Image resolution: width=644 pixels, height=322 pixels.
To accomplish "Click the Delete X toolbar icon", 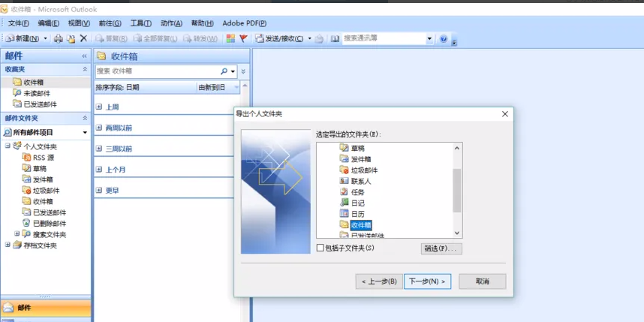I will coord(83,38).
